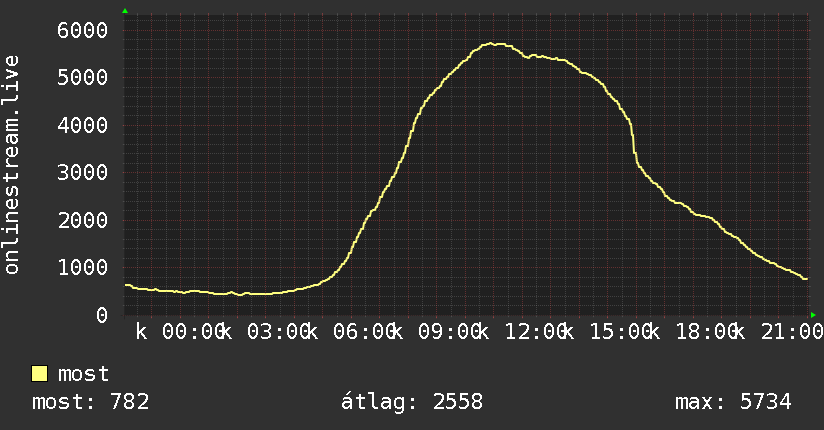Image resolution: width=824 pixels, height=430 pixels.
Task: Click the 3000 y-axis label
Action: [x=83, y=172]
